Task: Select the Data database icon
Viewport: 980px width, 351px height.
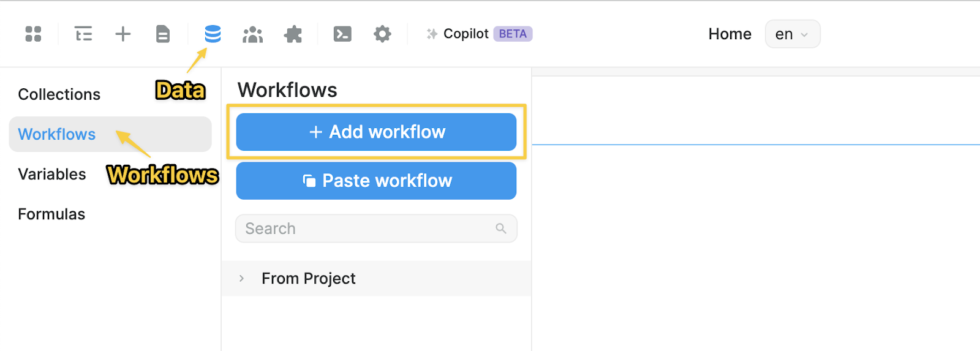Action: coord(213,34)
